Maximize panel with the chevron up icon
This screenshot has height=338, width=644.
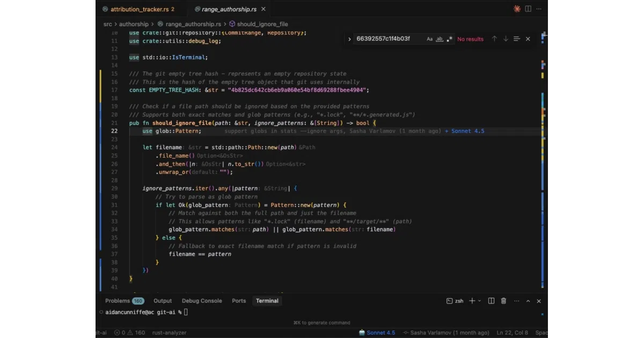pyautogui.click(x=528, y=301)
